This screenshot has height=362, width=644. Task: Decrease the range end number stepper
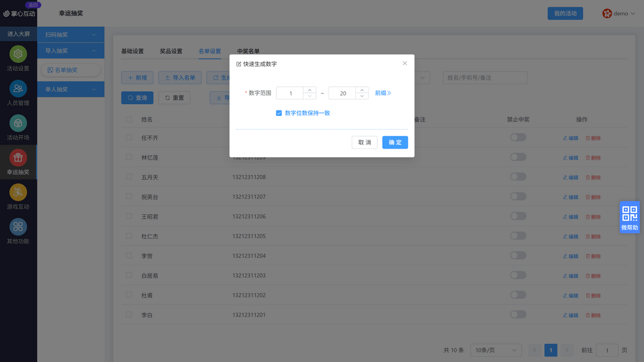[x=362, y=96]
